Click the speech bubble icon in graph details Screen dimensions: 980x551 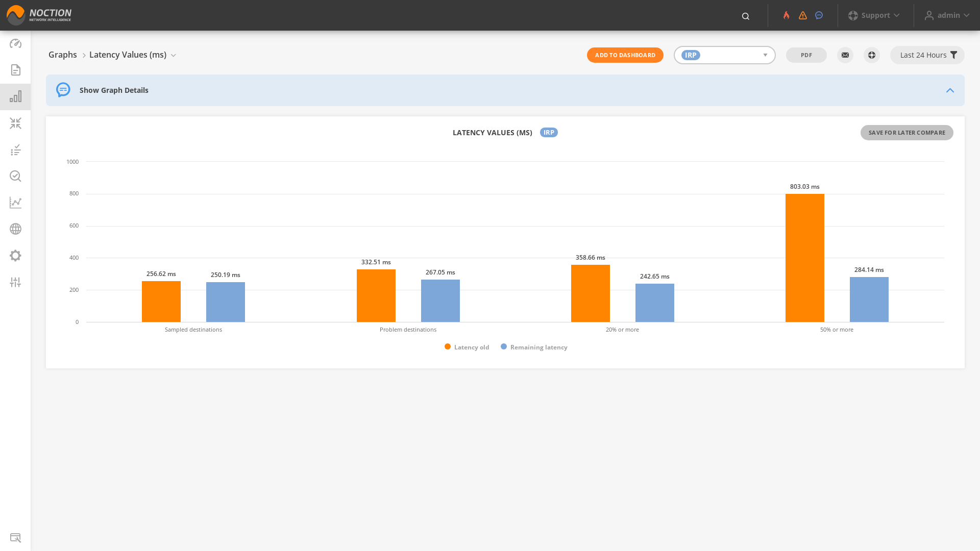coord(63,90)
